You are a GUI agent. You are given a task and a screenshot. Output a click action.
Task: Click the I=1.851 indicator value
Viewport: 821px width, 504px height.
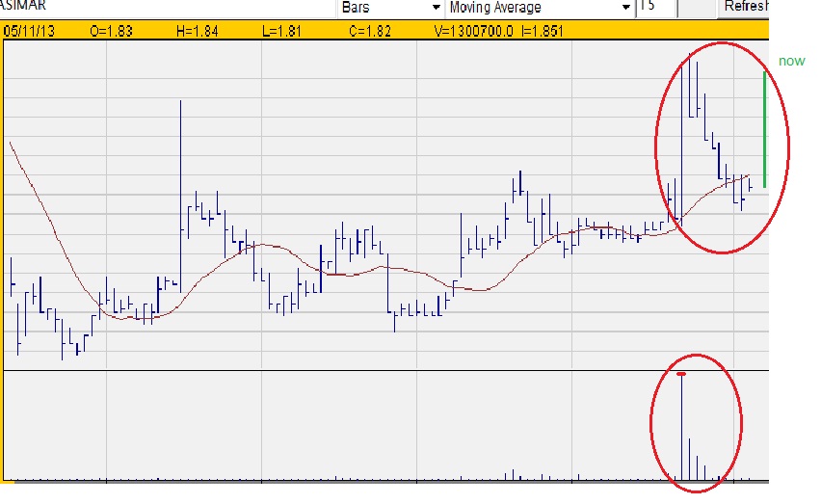[x=543, y=32]
